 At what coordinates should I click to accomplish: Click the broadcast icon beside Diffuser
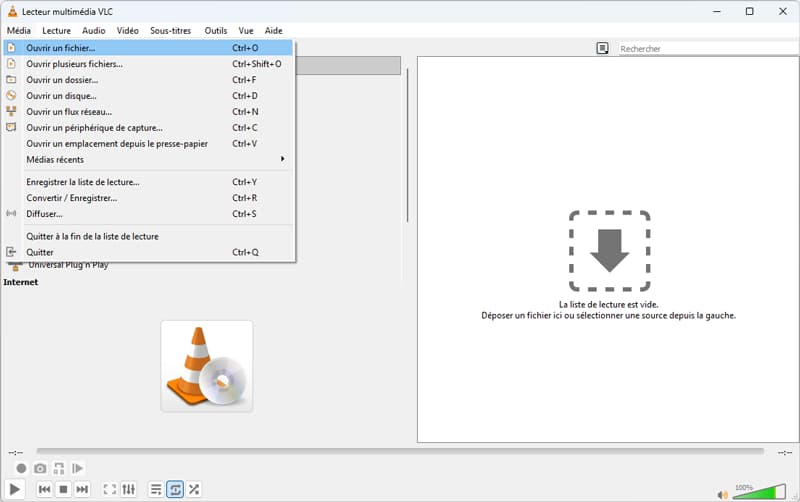pyautogui.click(x=11, y=213)
